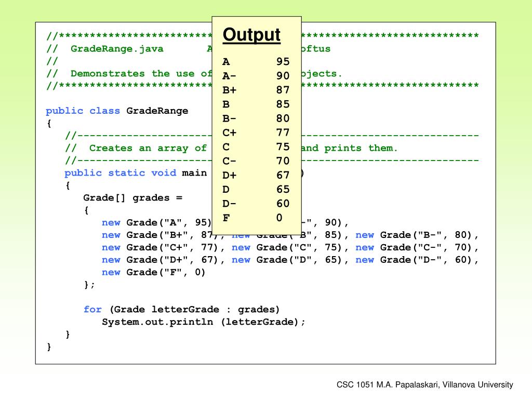Click the "C 75" row in Output box

(256, 147)
